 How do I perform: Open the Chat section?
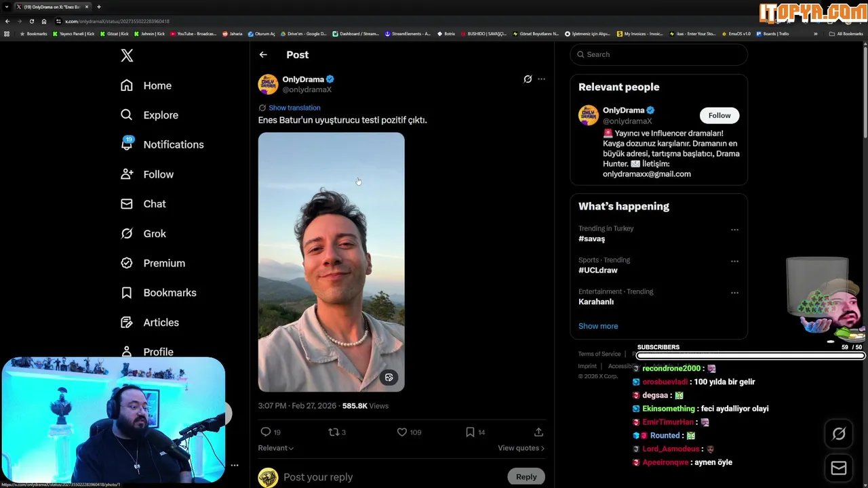pos(142,204)
